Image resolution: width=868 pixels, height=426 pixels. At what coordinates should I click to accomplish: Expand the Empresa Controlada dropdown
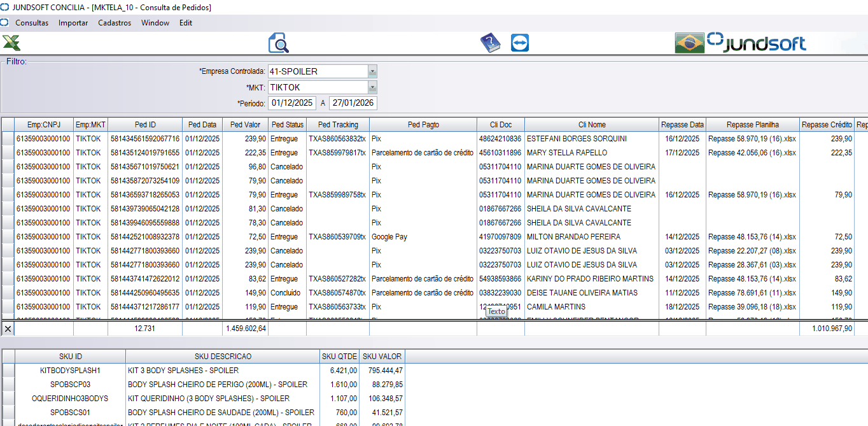372,71
